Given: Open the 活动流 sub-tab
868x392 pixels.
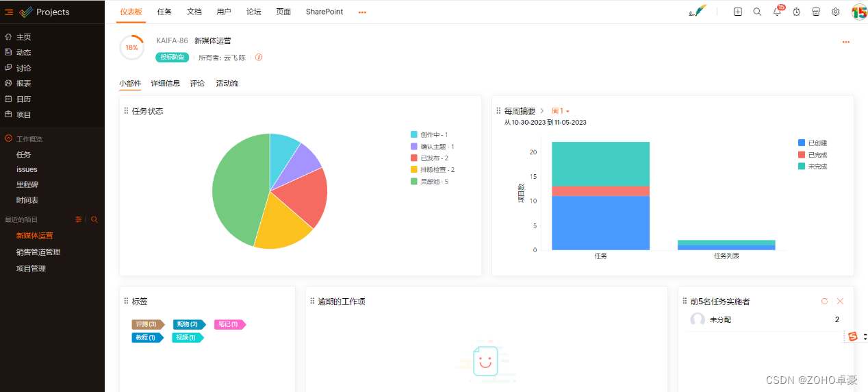Looking at the screenshot, I should click(227, 84).
